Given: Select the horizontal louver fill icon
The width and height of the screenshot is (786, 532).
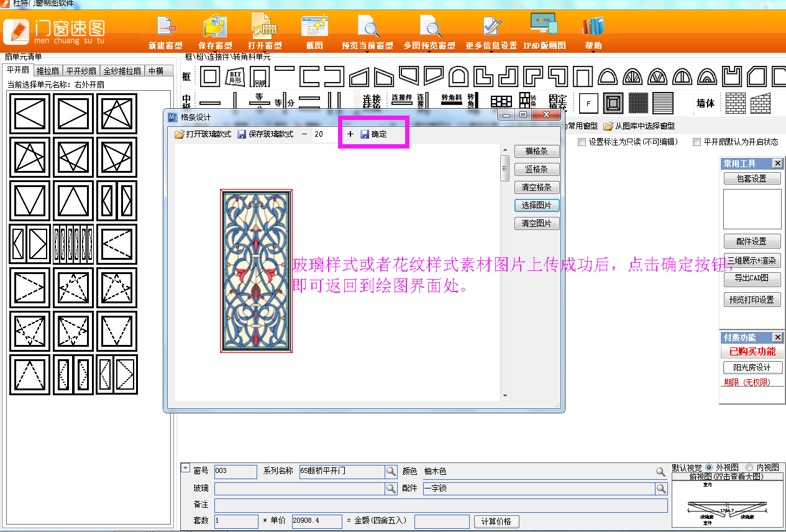Looking at the screenshot, I should pyautogui.click(x=663, y=102).
